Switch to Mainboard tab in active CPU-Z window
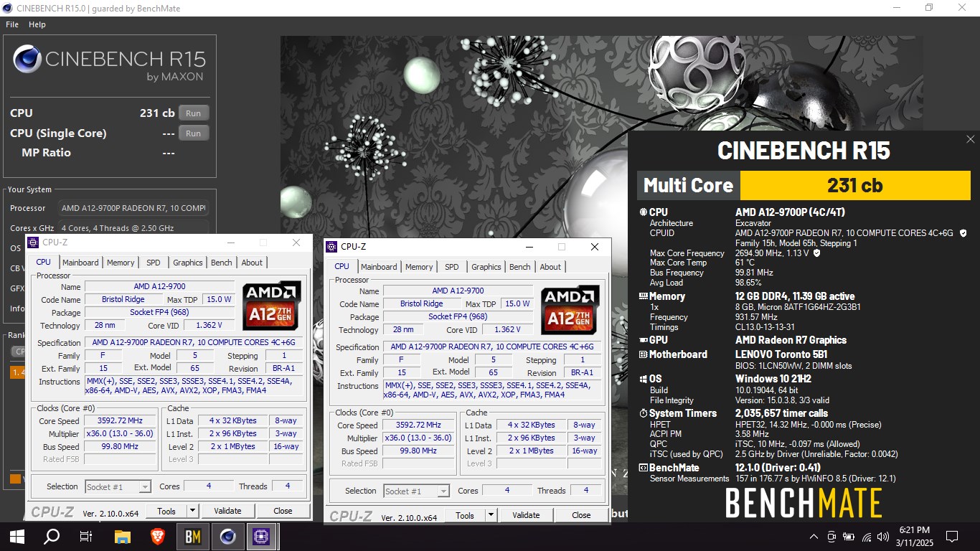This screenshot has height=551, width=980. tap(379, 267)
